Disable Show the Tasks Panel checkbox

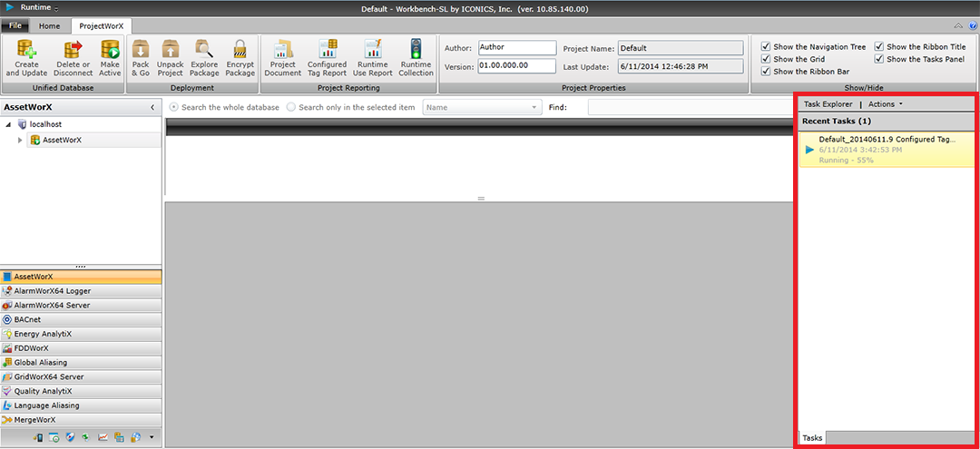click(x=880, y=59)
